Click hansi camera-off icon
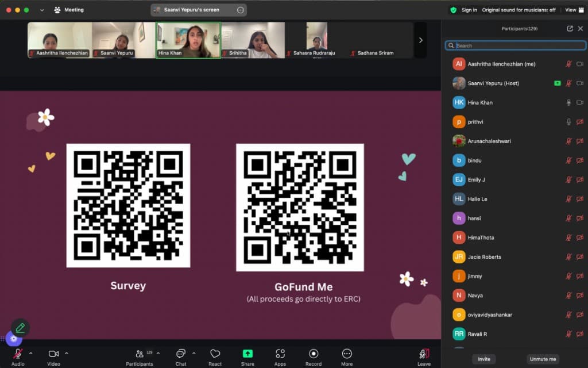This screenshot has height=368, width=588. (580, 218)
